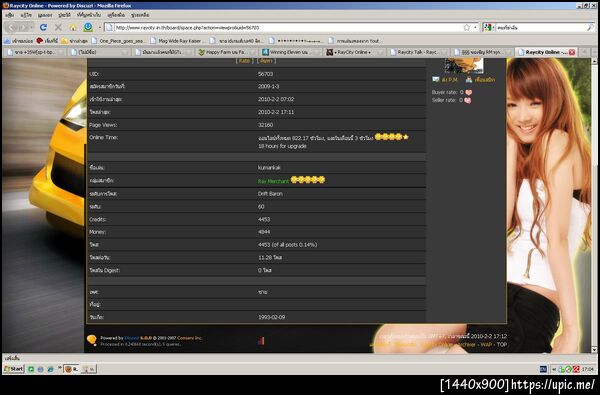Click the Ray Merchant group name

pos(273,181)
